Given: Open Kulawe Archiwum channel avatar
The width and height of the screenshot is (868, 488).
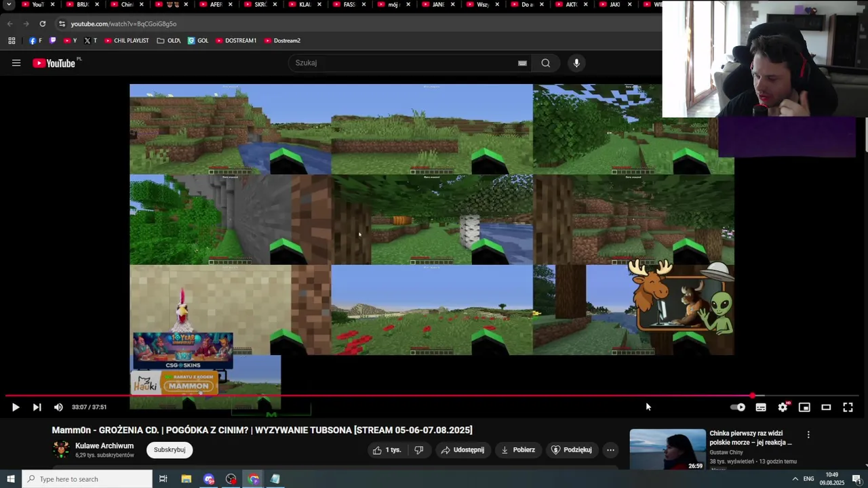Looking at the screenshot, I should click(61, 450).
